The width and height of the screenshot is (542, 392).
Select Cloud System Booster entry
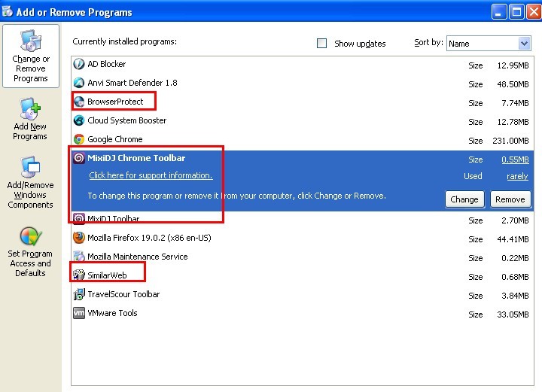127,120
